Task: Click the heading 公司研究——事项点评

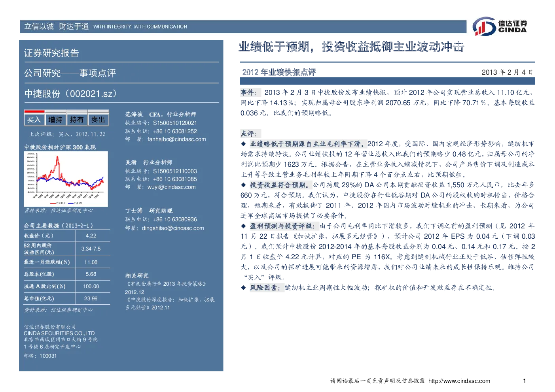Action: (70, 73)
